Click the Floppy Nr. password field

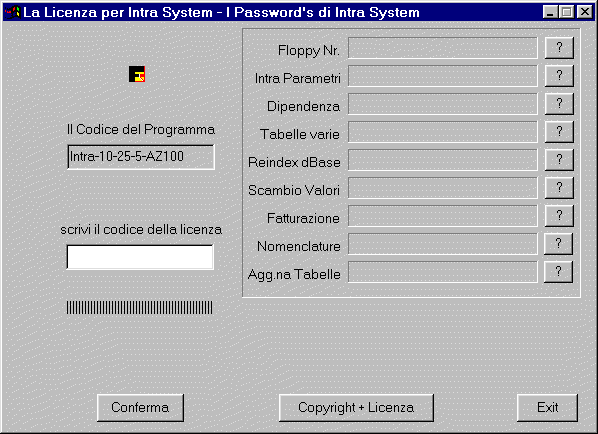pyautogui.click(x=442, y=48)
